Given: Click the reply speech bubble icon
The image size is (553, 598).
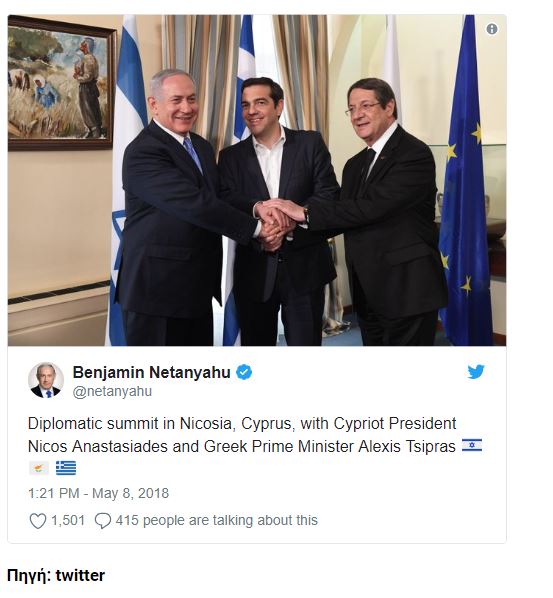Looking at the screenshot, I should pyautogui.click(x=103, y=521).
